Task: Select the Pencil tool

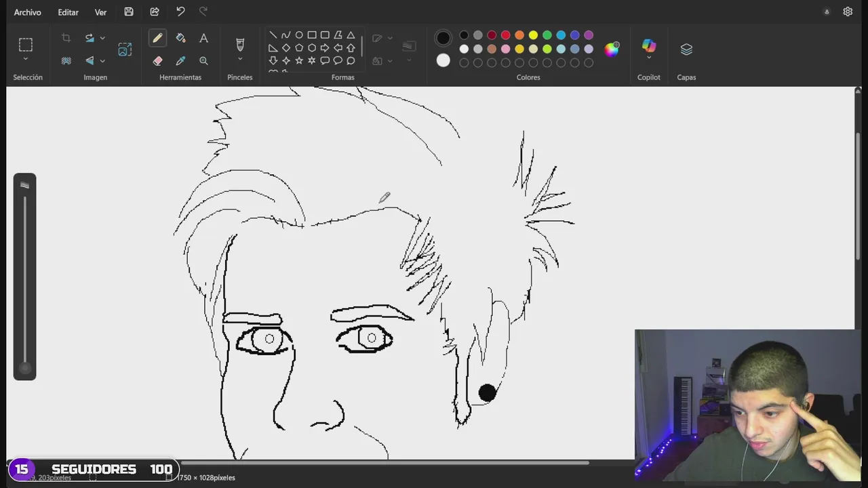Action: pyautogui.click(x=157, y=38)
